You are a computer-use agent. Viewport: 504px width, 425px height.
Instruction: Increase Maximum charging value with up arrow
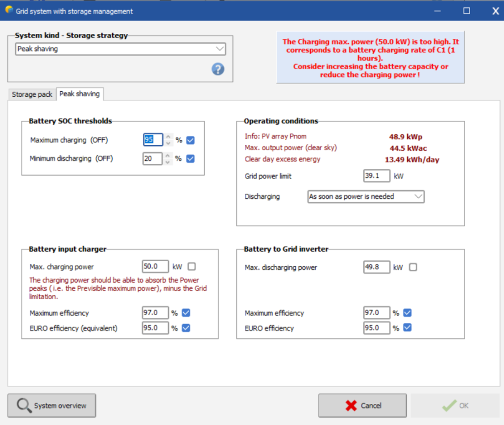click(168, 137)
